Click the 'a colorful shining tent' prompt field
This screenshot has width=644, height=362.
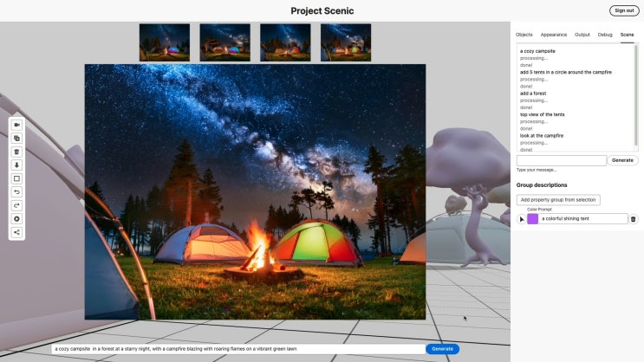(x=583, y=219)
